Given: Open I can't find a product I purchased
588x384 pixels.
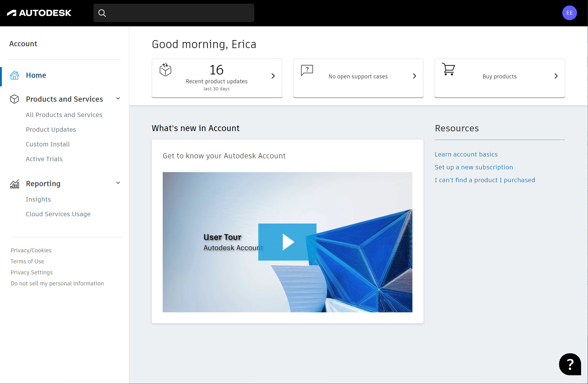Looking at the screenshot, I should tap(485, 180).
